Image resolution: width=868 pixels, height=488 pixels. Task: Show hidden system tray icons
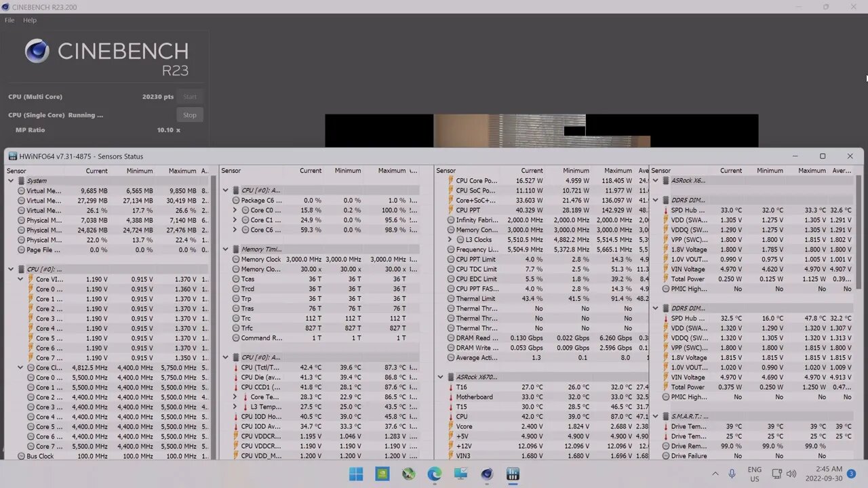[715, 474]
